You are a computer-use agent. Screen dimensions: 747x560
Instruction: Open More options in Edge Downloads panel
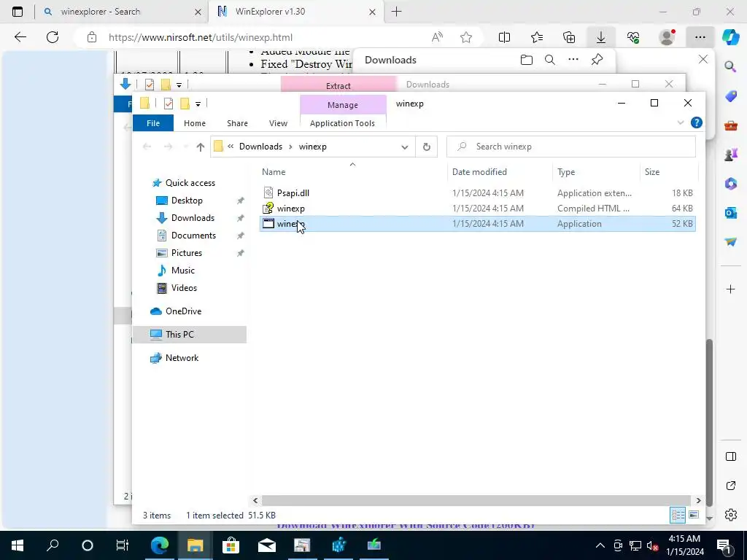573,60
